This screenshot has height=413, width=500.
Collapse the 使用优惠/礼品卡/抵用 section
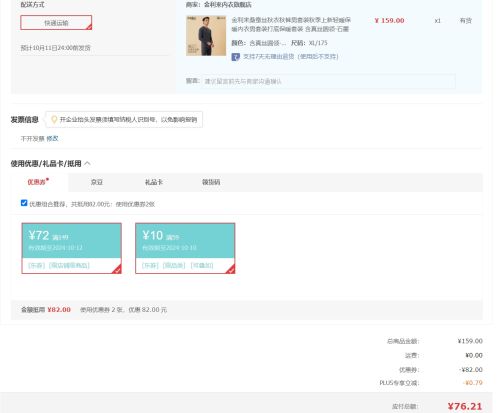87,163
